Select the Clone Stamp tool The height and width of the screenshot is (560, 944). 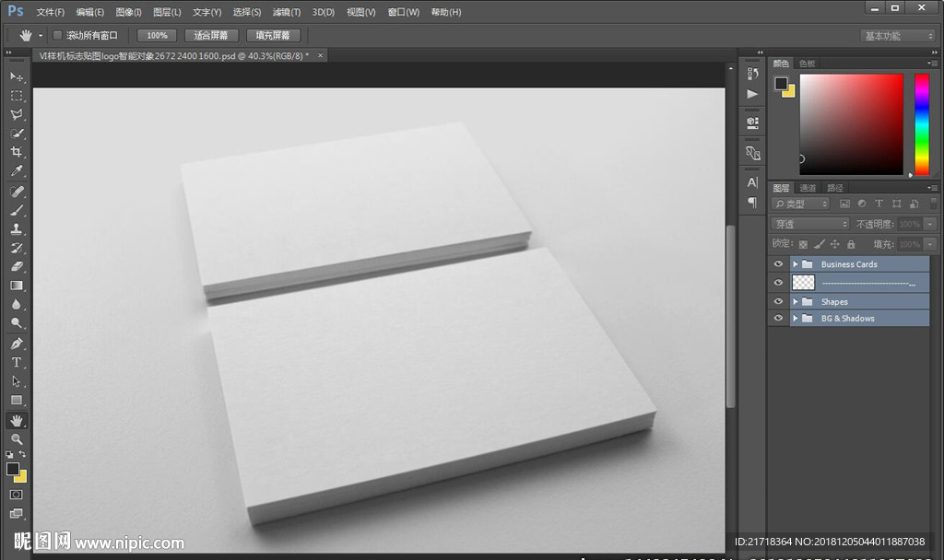coord(17,228)
